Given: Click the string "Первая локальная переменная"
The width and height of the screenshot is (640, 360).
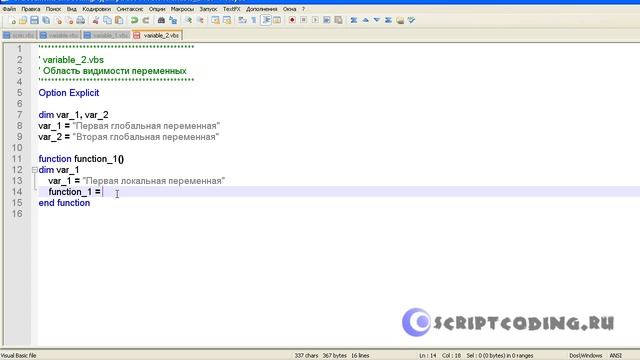Looking at the screenshot, I should tap(153, 181).
